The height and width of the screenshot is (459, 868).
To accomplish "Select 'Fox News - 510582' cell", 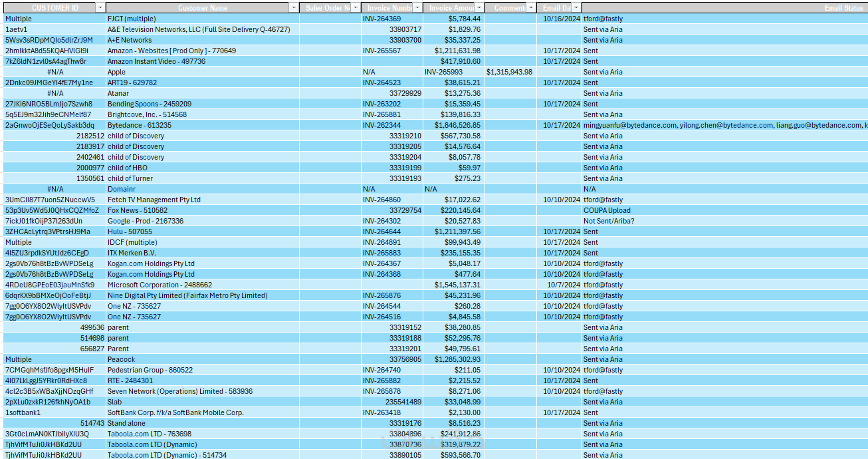I will pyautogui.click(x=203, y=210).
